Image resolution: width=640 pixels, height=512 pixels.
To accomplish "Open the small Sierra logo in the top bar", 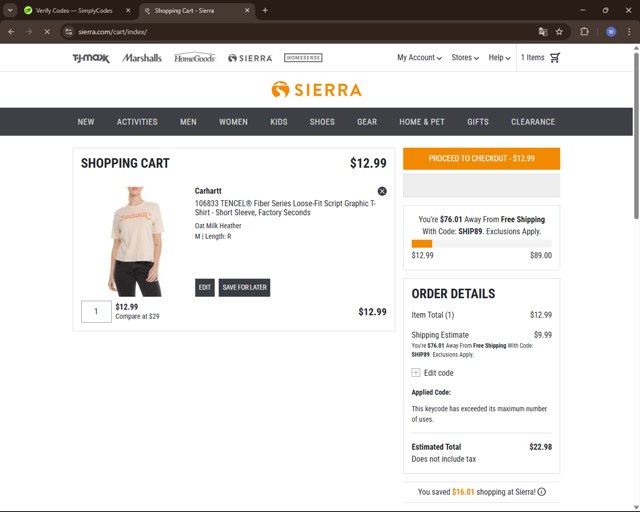I will [x=250, y=58].
